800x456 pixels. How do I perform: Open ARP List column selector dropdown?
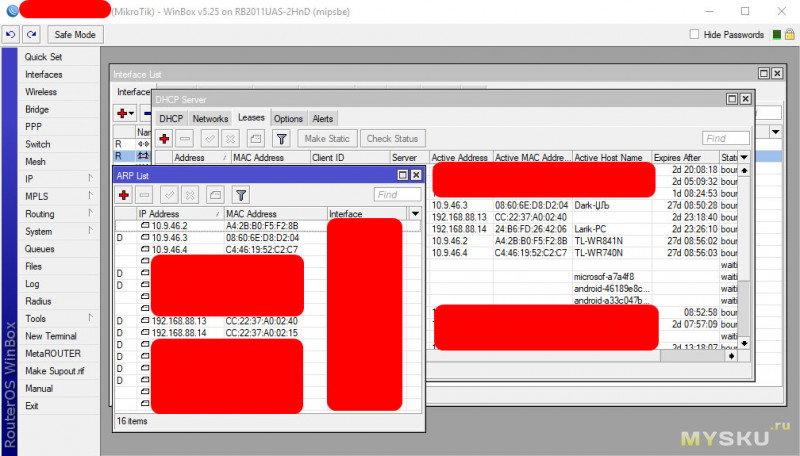tap(415, 213)
